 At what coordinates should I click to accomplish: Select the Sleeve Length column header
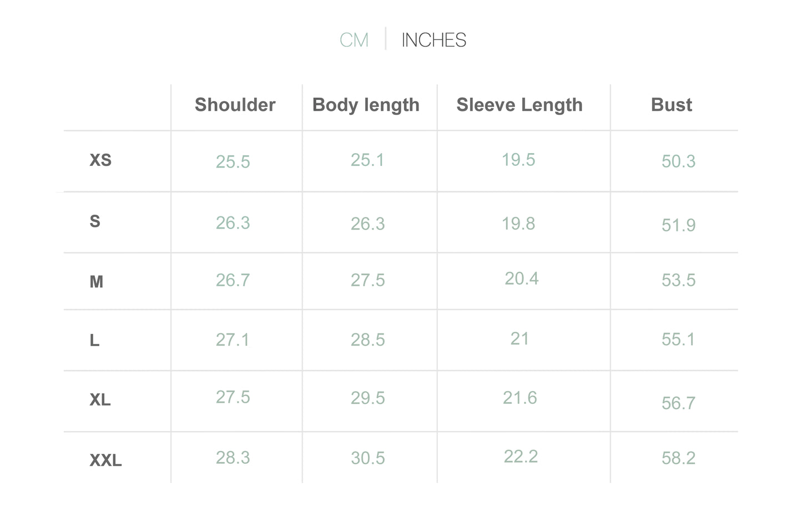(x=519, y=105)
